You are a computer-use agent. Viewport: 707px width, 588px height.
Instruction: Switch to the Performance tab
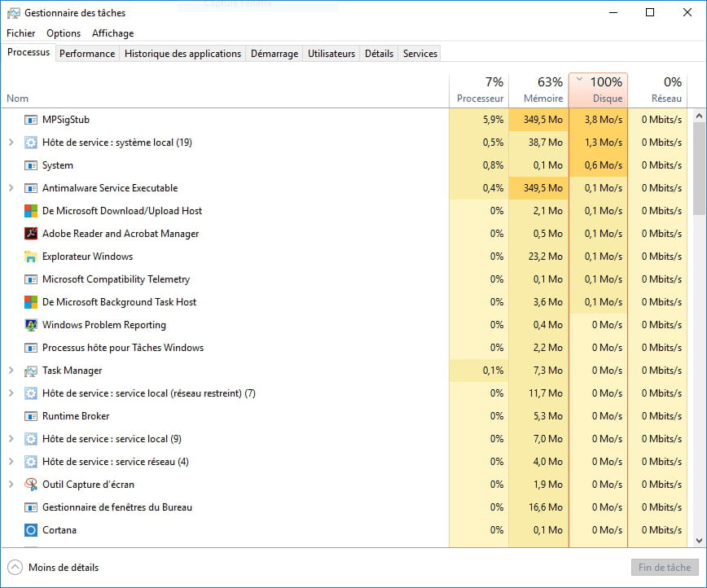[x=87, y=54]
